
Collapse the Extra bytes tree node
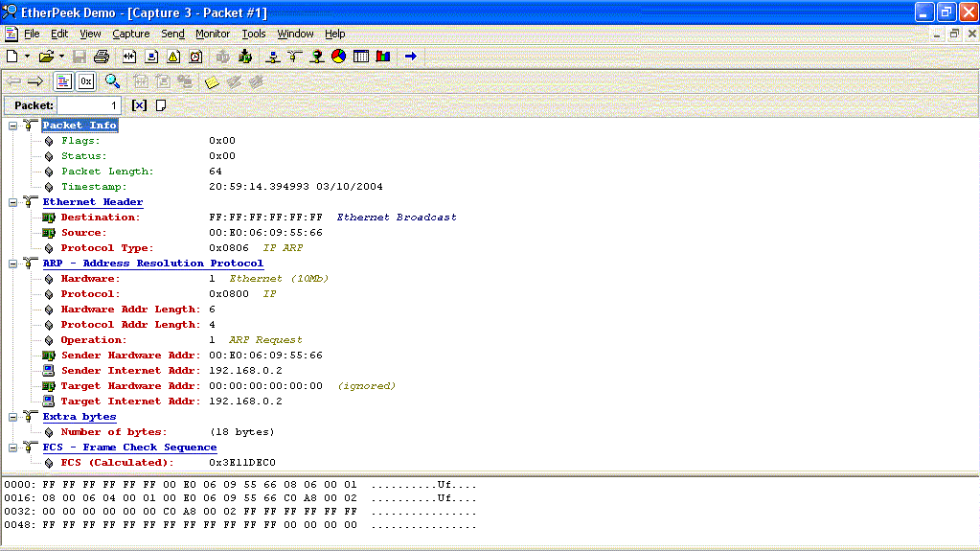pos(12,417)
